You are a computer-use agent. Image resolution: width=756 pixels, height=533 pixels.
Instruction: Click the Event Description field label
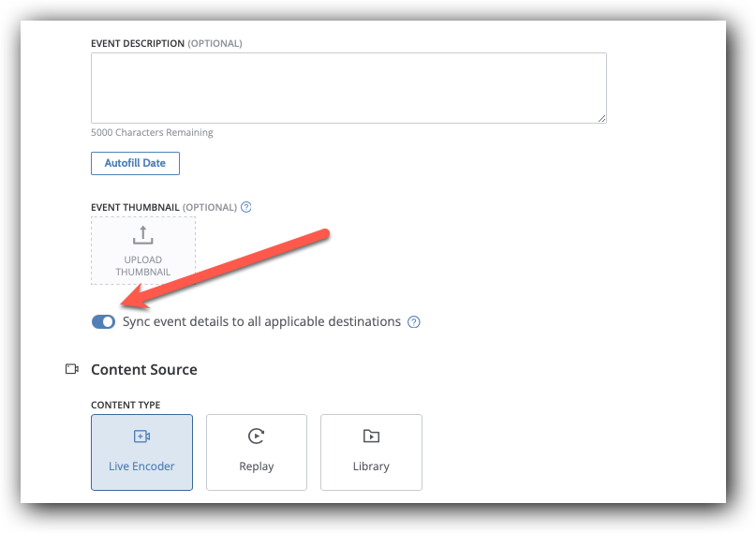(138, 43)
